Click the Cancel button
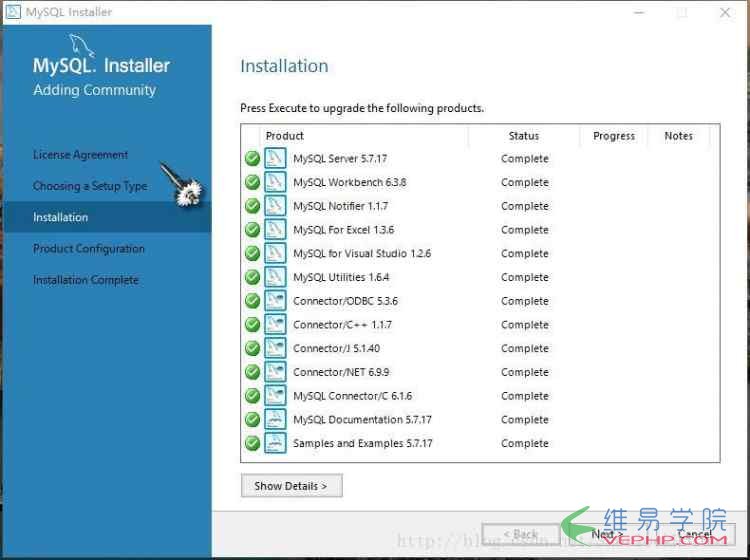This screenshot has height=560, width=750. [695, 534]
